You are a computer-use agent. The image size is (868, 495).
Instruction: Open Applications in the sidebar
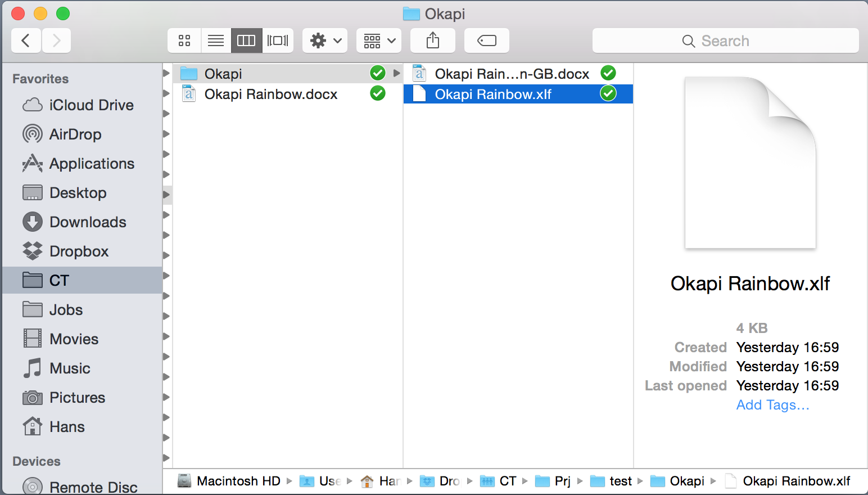[x=92, y=164]
